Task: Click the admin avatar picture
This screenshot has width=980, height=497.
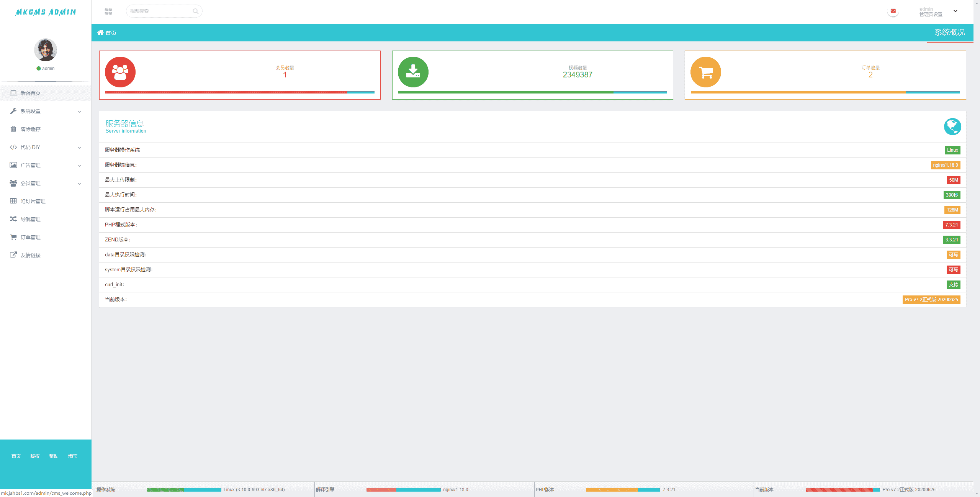Action: point(46,50)
